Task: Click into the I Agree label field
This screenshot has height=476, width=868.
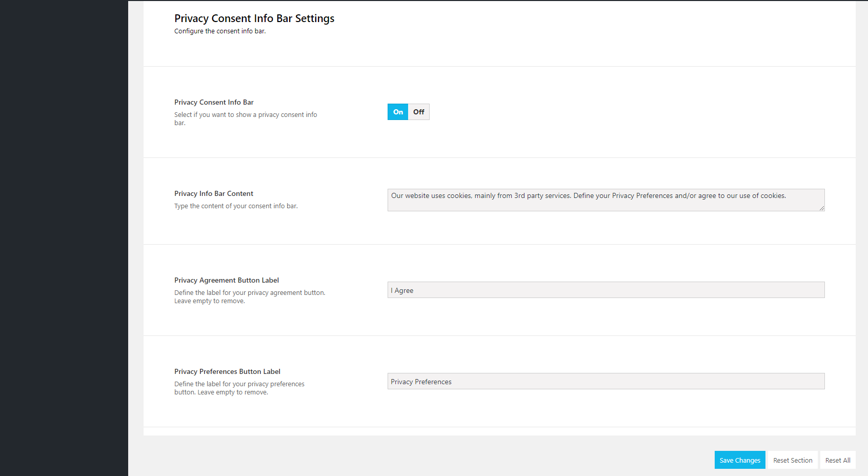Action: (605, 290)
